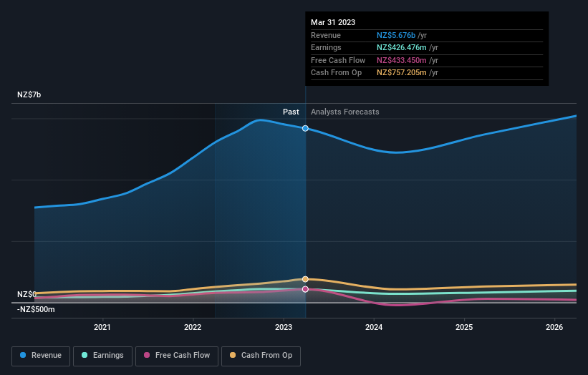Click the 2024 x-axis label
The image size is (588, 375).
(x=374, y=327)
